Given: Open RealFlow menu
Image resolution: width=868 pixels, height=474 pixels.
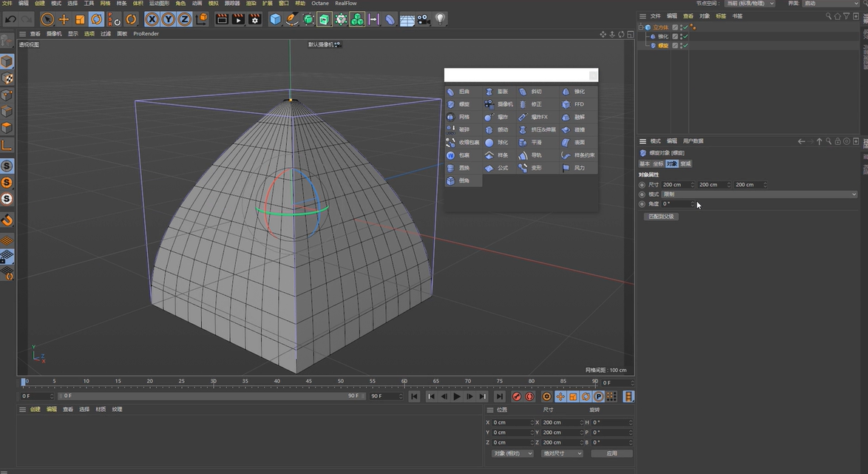Looking at the screenshot, I should click(x=346, y=3).
